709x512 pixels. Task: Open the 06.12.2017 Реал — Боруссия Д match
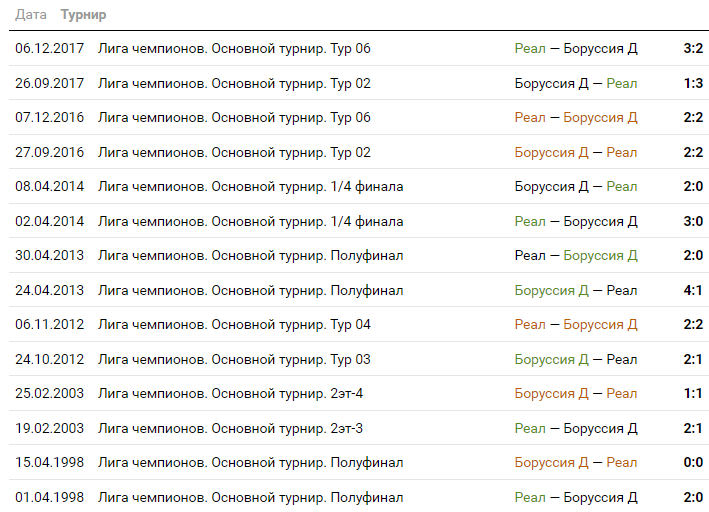[576, 48]
